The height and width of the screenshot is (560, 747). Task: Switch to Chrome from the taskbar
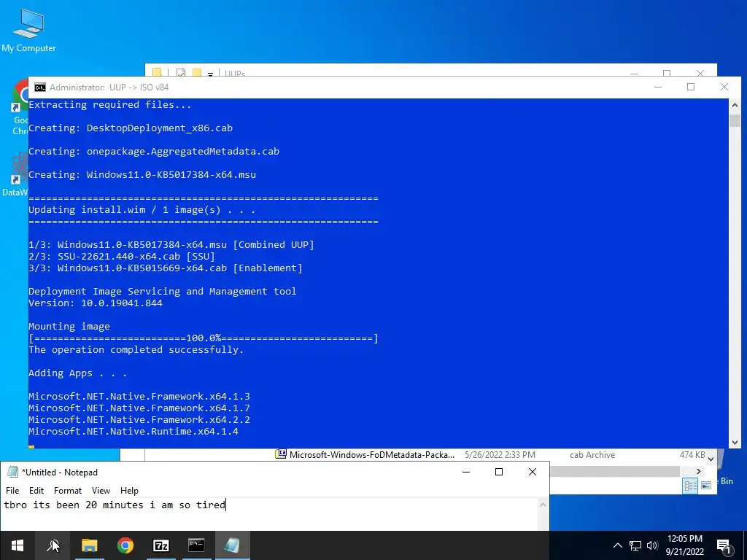pyautogui.click(x=125, y=545)
